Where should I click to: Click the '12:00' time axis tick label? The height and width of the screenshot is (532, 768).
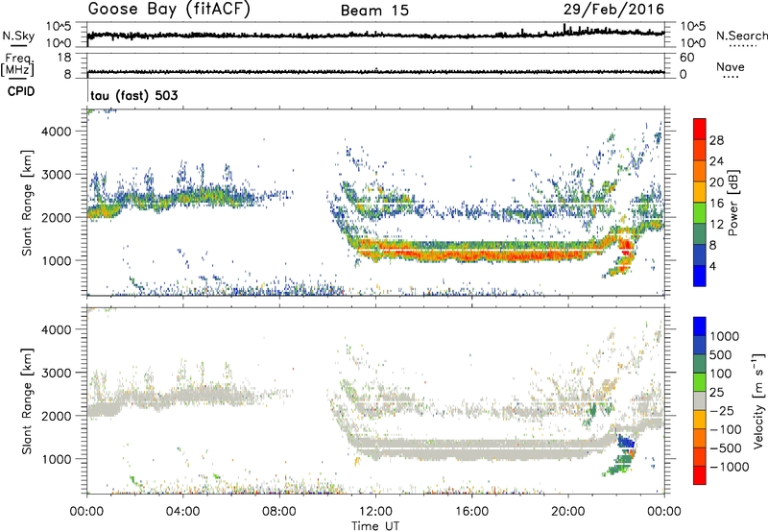[375, 512]
